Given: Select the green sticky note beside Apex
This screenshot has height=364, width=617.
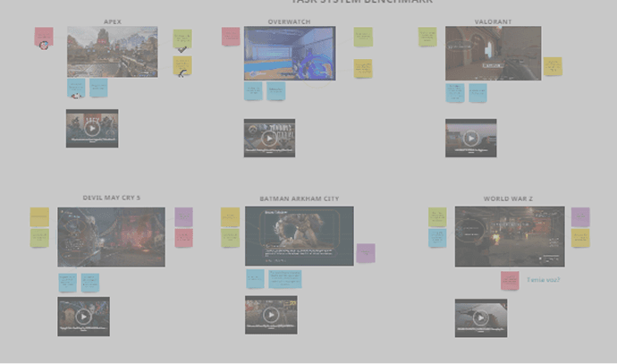Looking at the screenshot, I should tap(182, 38).
